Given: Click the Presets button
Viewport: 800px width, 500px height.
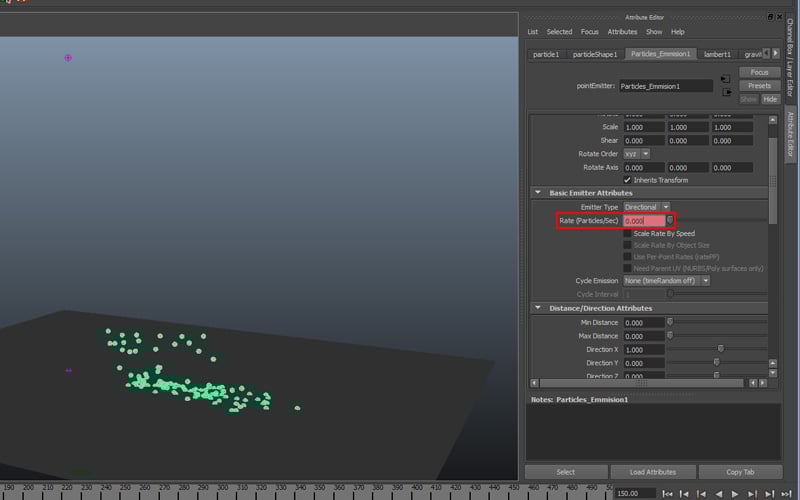Looking at the screenshot, I should click(x=759, y=86).
